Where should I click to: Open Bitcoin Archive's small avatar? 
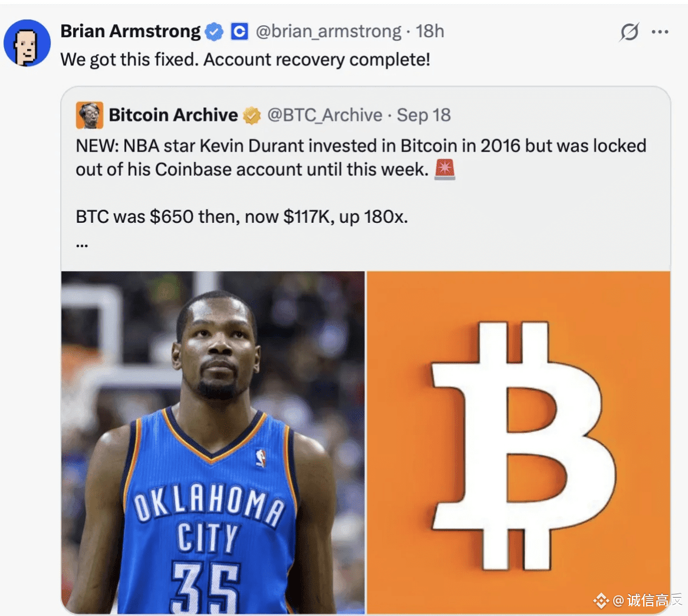(x=90, y=115)
